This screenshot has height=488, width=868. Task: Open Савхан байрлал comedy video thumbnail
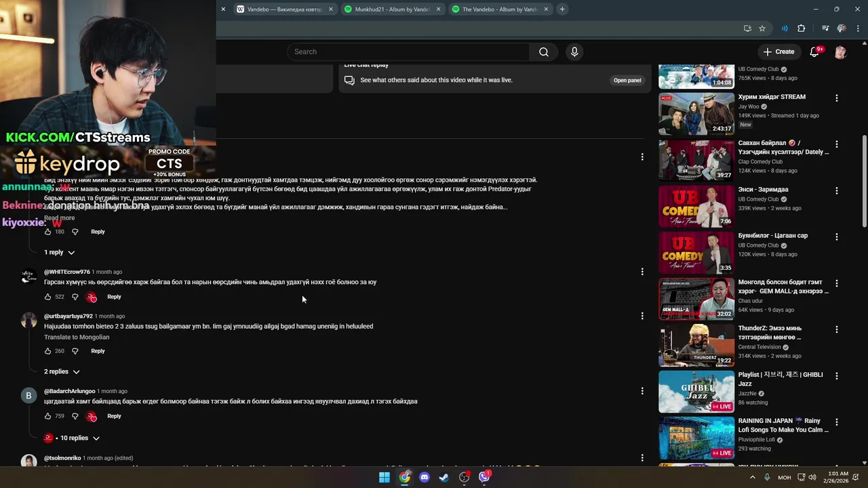pyautogui.click(x=696, y=160)
